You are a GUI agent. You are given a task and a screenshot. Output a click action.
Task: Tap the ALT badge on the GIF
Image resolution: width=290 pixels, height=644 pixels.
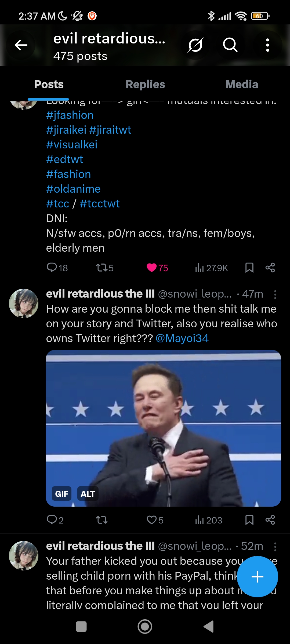click(88, 494)
